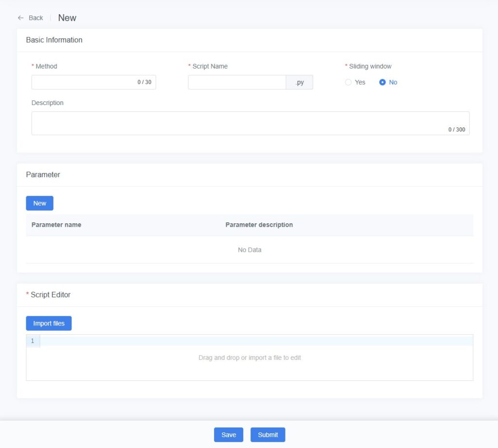Click the back arrow icon

pos(20,18)
